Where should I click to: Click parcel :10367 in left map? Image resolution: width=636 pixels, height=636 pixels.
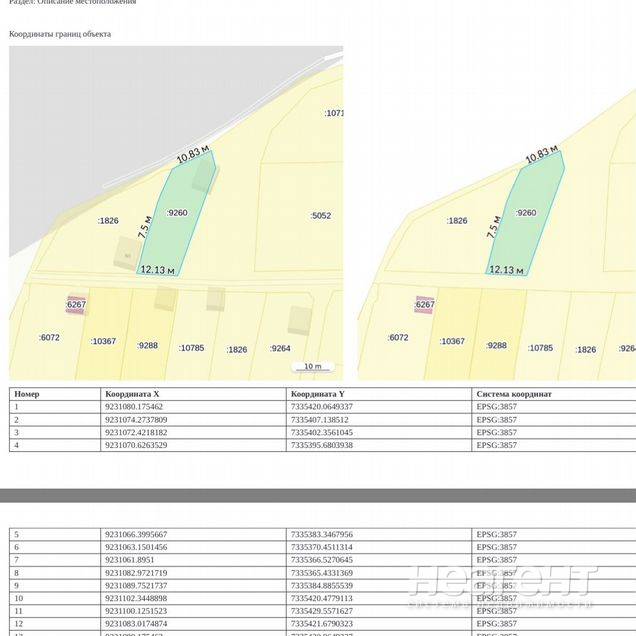pos(103,341)
